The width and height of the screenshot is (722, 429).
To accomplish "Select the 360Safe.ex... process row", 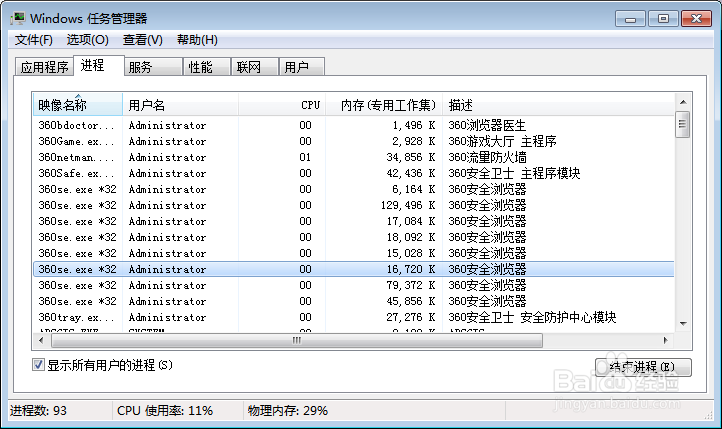I will click(354, 174).
